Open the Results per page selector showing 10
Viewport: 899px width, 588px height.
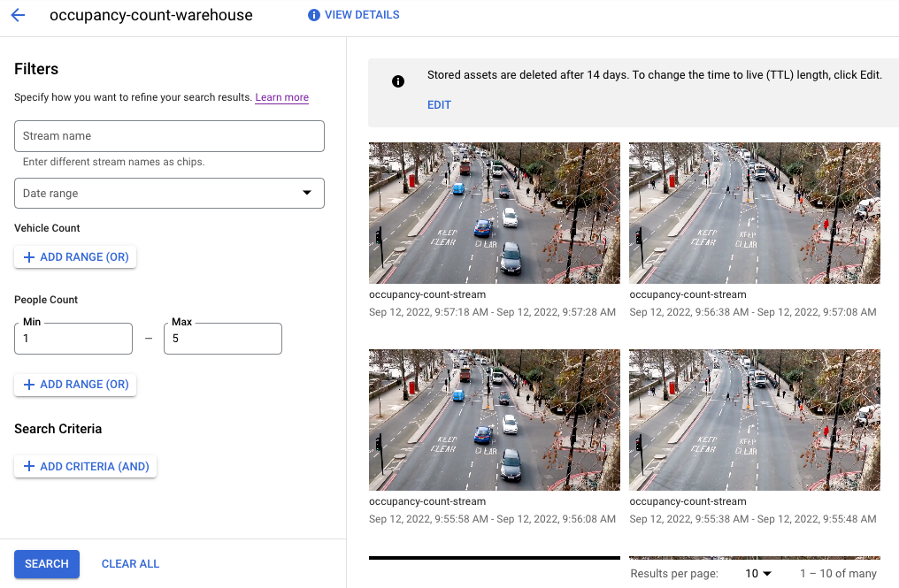coord(757,573)
